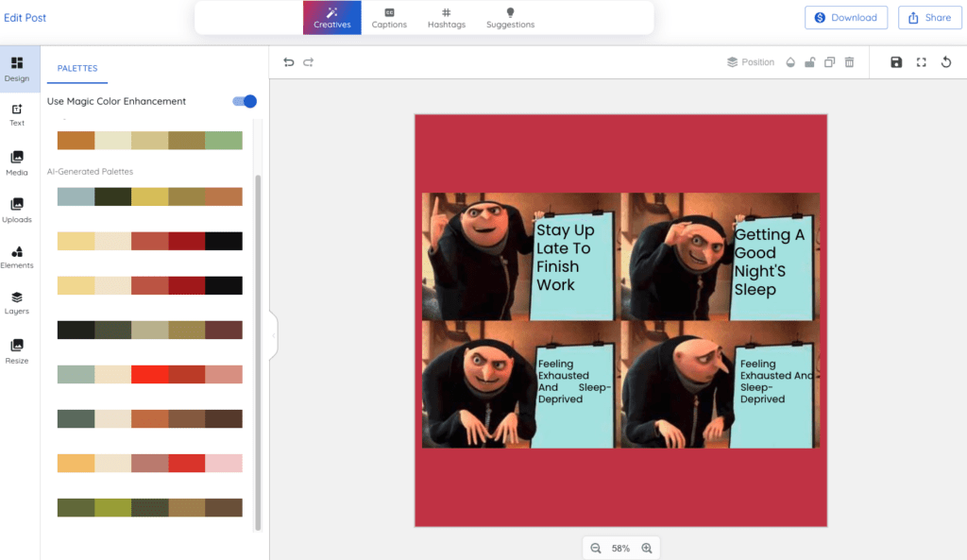This screenshot has width=967, height=560.
Task: Select 'Stay Up Late To Finish Work' text
Action: tap(566, 257)
